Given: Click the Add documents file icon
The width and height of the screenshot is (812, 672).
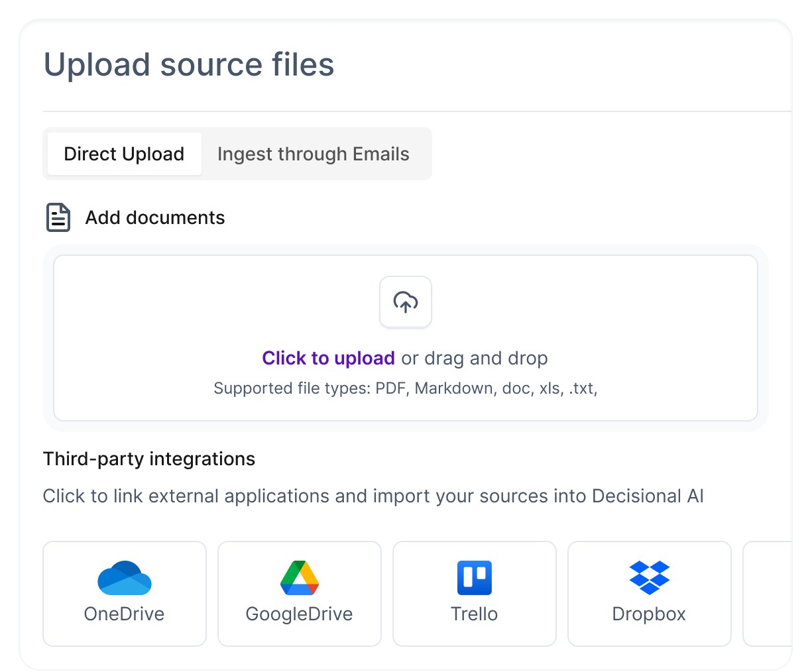Looking at the screenshot, I should [x=58, y=217].
